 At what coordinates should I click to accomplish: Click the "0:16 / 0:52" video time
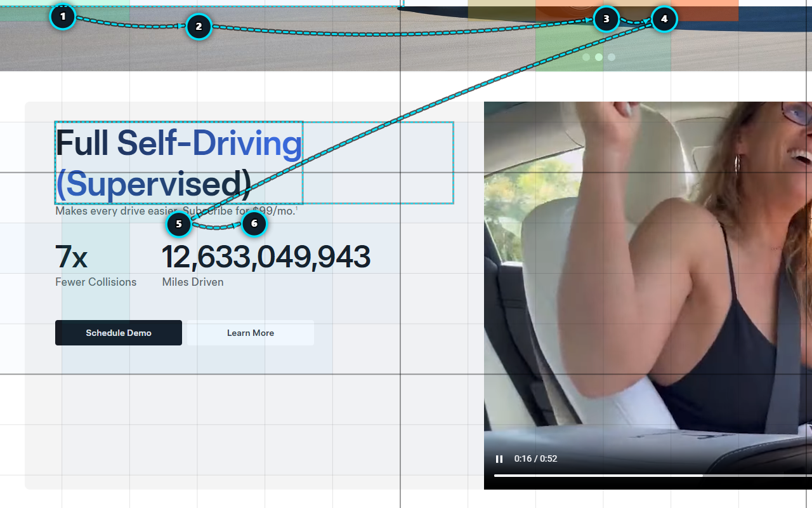(x=536, y=458)
